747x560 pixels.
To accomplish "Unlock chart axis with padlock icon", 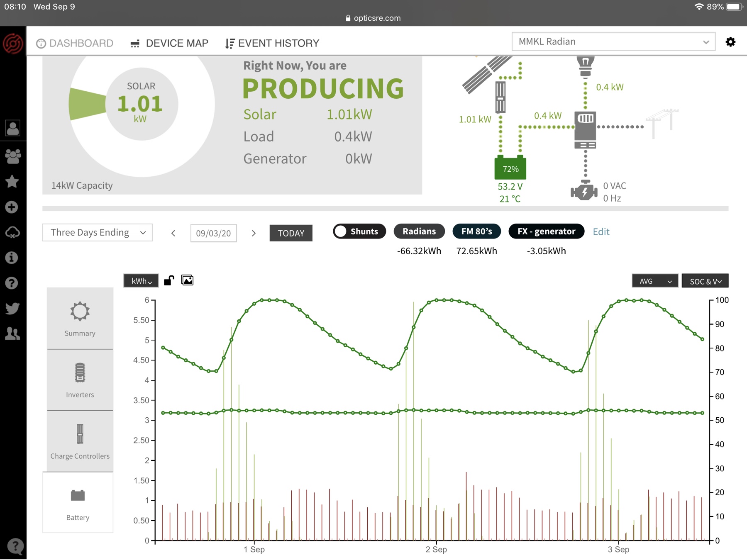I will 169,280.
